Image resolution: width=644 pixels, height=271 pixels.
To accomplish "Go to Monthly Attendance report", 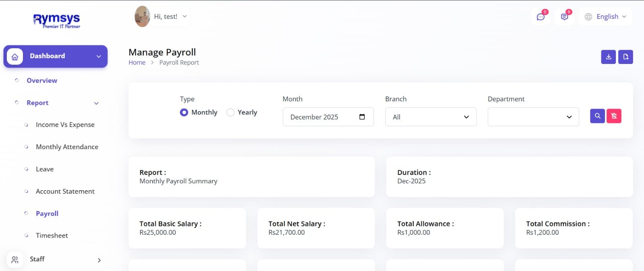I will (67, 147).
